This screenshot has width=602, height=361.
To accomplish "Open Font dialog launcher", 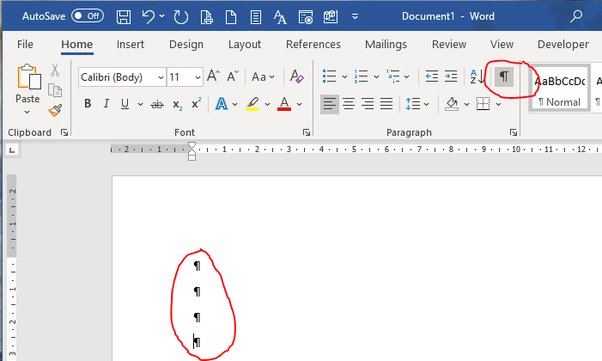I will [306, 132].
